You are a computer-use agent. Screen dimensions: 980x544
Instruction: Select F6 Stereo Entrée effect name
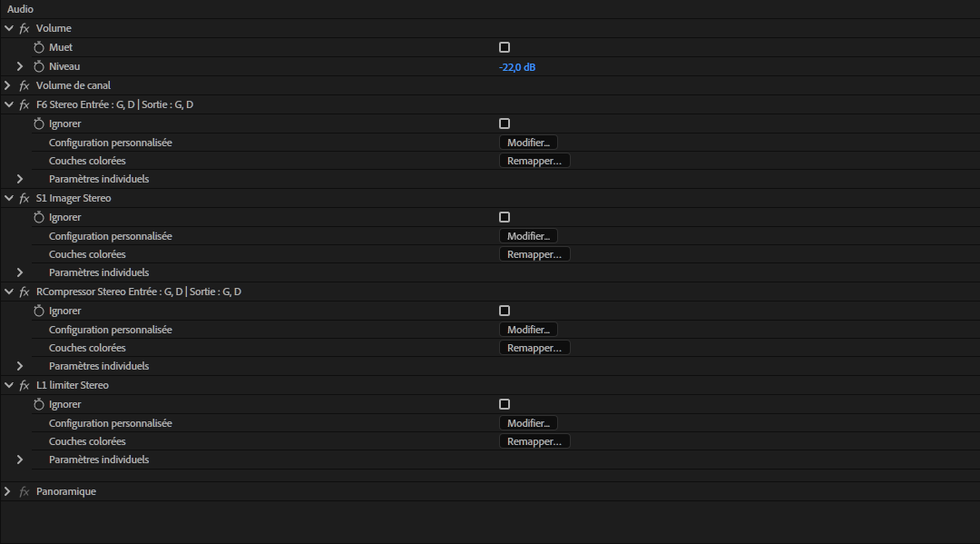[115, 104]
